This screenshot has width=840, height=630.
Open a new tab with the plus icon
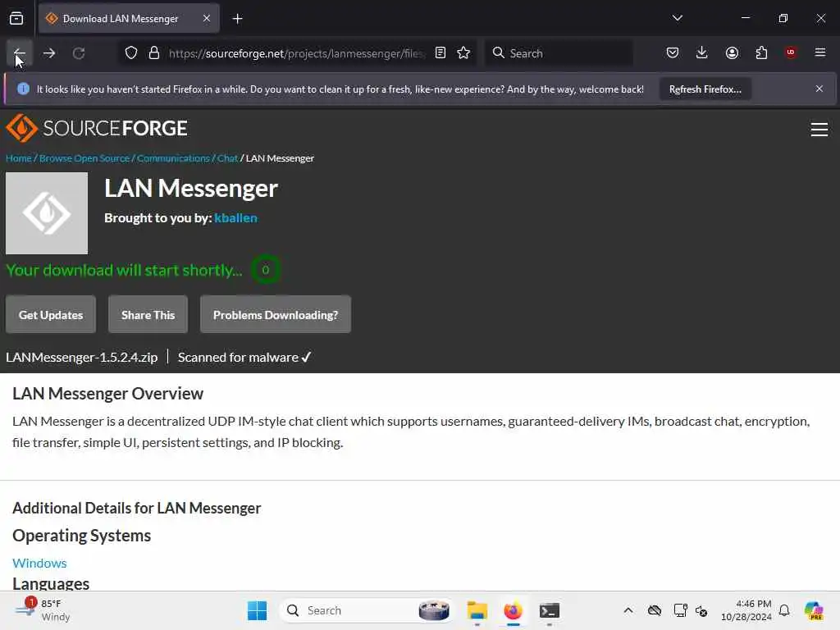237,19
